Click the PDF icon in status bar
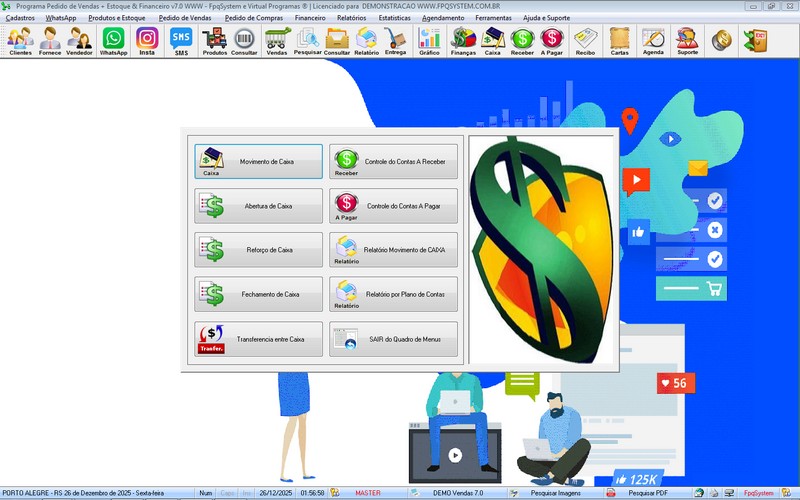Viewport: 800px width, 500px height. click(611, 493)
